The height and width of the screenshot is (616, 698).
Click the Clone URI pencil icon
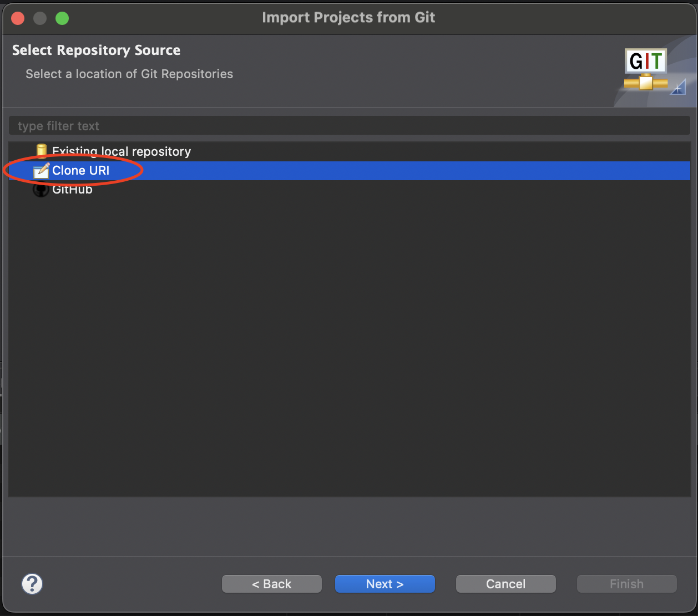[41, 171]
